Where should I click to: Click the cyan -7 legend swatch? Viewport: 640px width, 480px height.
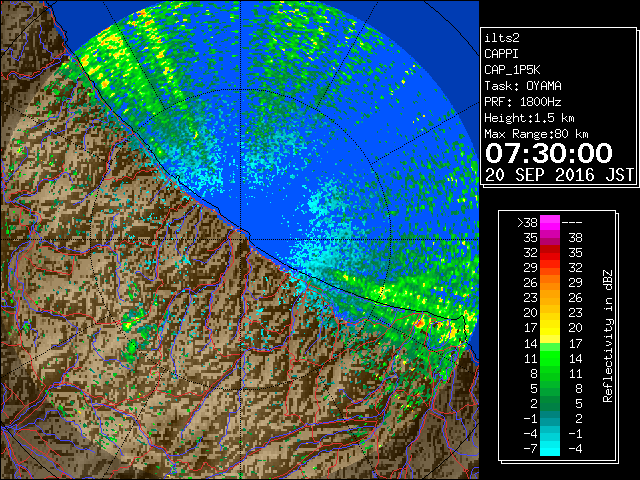[x=550, y=448]
